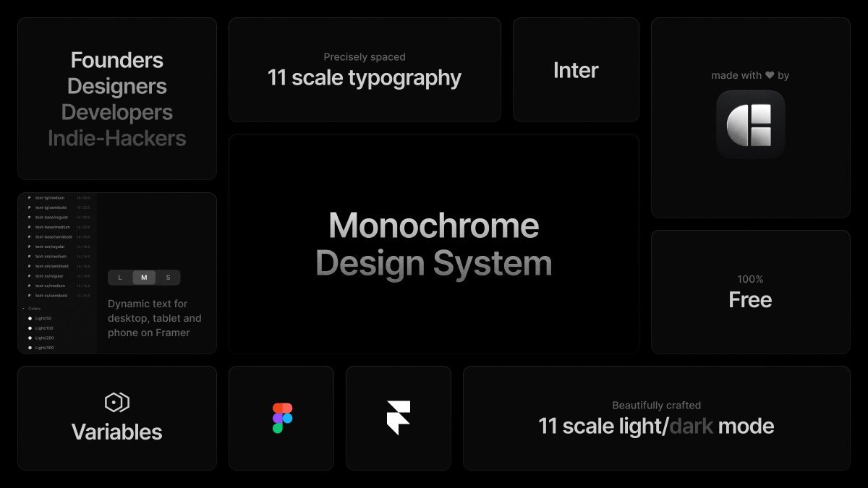Click the text style icon beside text-sm/regular
Viewport: 868px width, 488px height.
tap(30, 247)
